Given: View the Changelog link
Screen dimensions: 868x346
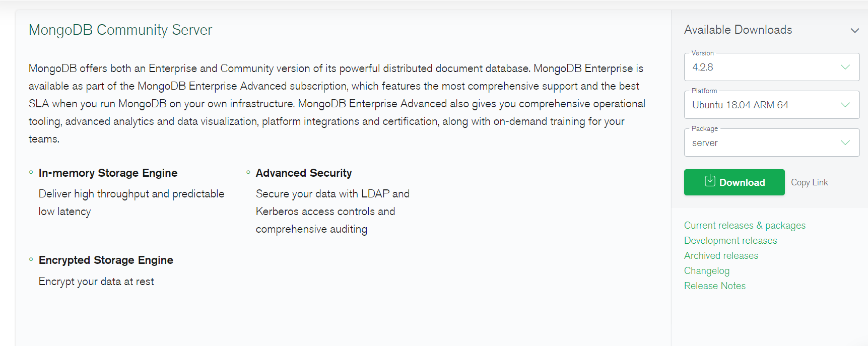Looking at the screenshot, I should coord(706,271).
